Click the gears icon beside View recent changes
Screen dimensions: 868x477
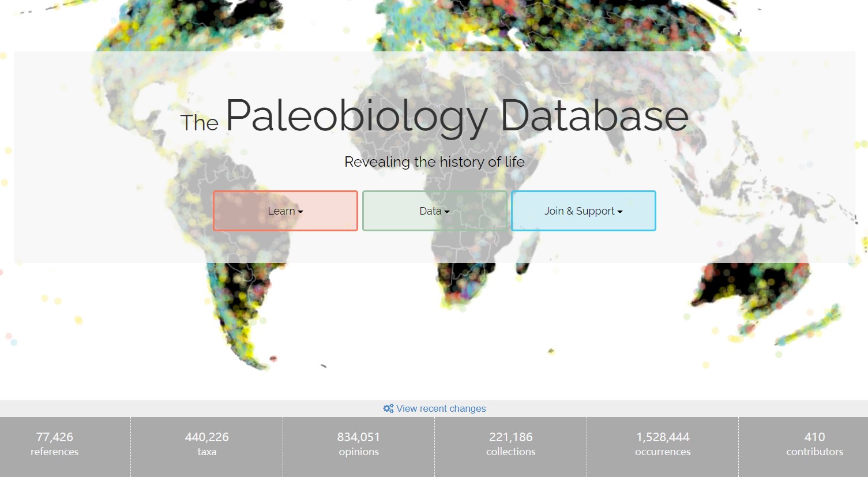pos(388,408)
